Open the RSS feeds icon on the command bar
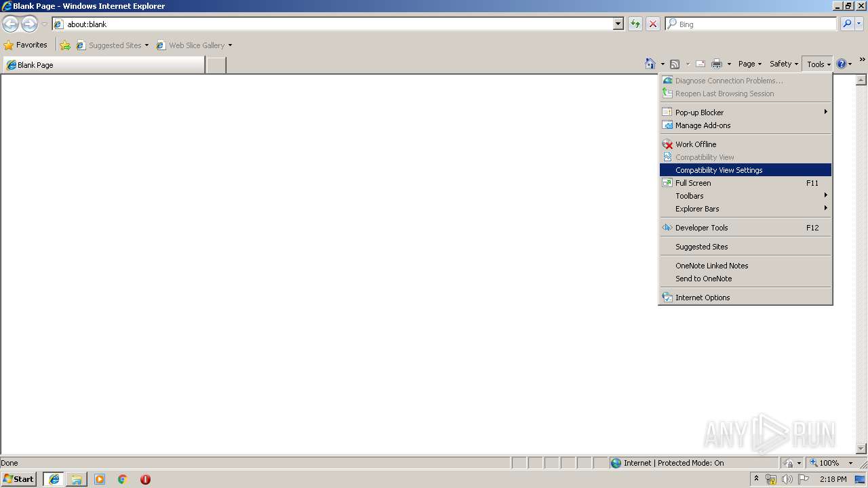The height and width of the screenshot is (488, 868). tap(675, 64)
